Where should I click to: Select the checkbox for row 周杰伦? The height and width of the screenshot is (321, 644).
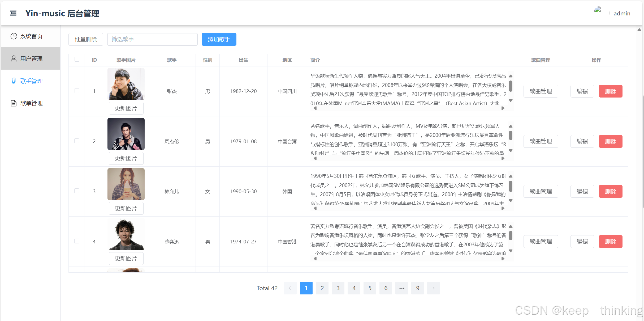pos(77,141)
